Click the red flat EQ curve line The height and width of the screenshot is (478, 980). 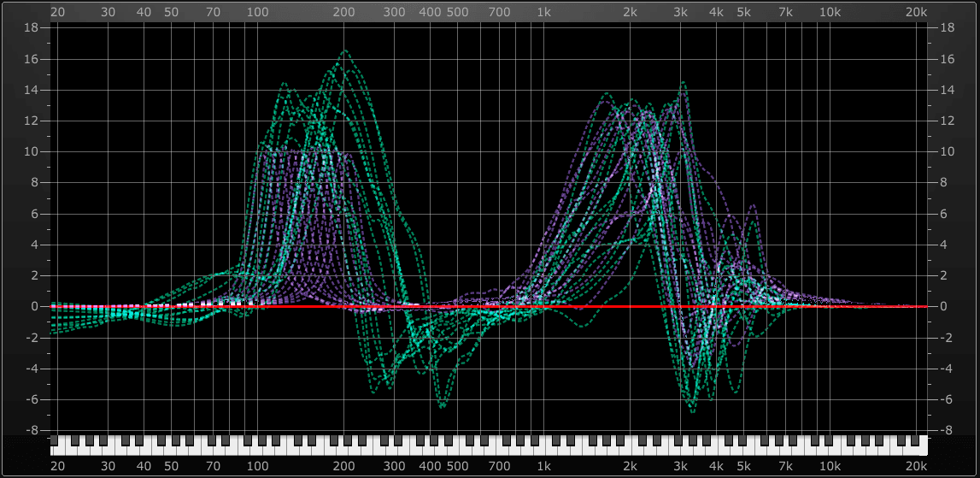pyautogui.click(x=489, y=307)
